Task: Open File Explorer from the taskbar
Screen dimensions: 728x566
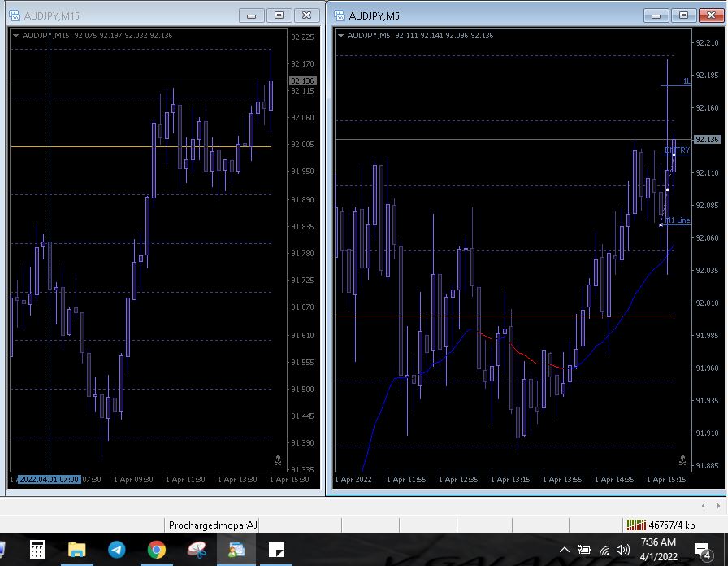Action: [x=76, y=550]
